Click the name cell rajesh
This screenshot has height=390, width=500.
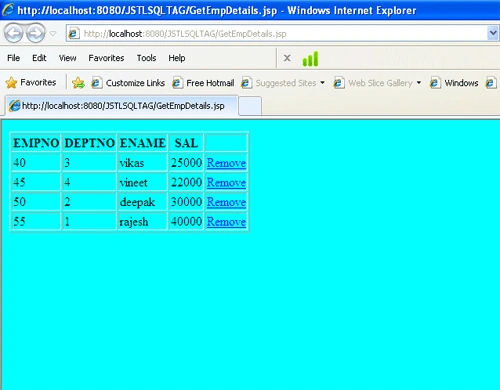pyautogui.click(x=143, y=221)
